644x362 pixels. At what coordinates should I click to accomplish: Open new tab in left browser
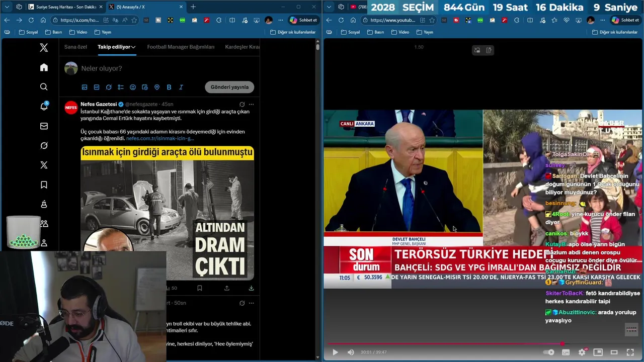[x=193, y=7]
